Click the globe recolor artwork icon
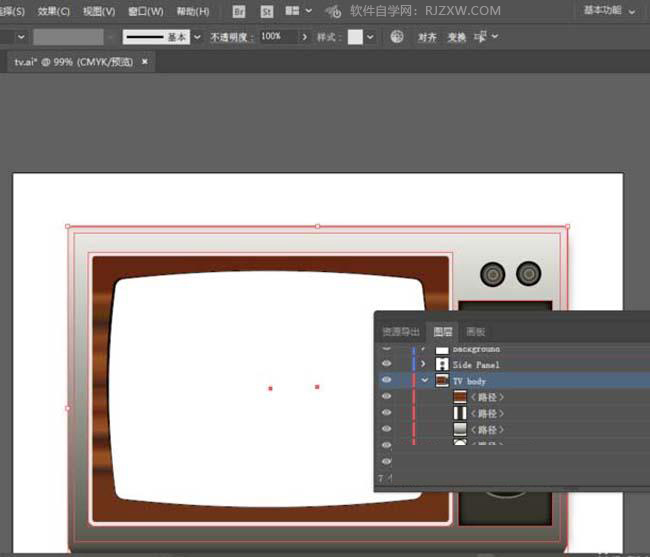Image resolution: width=650 pixels, height=557 pixels. tap(397, 37)
